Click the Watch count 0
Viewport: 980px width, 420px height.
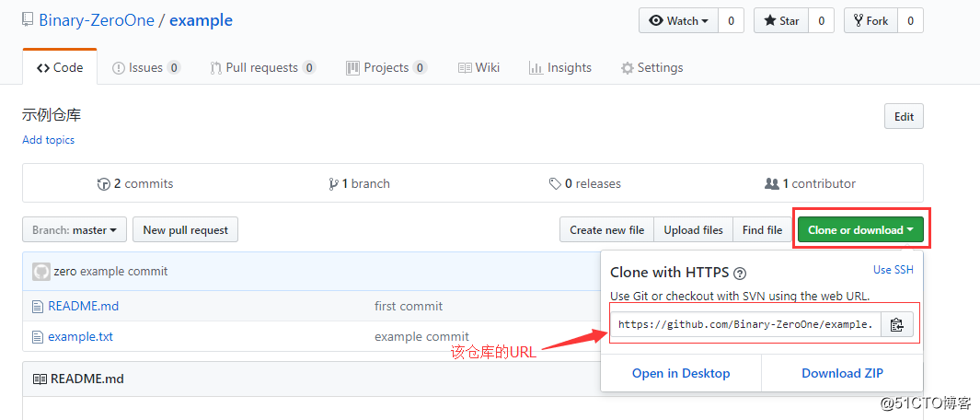coord(731,20)
